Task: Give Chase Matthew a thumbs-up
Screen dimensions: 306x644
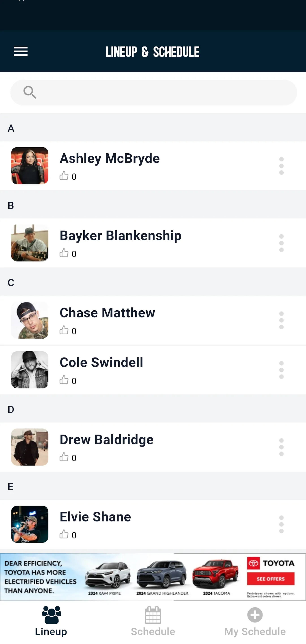Action: 64,330
